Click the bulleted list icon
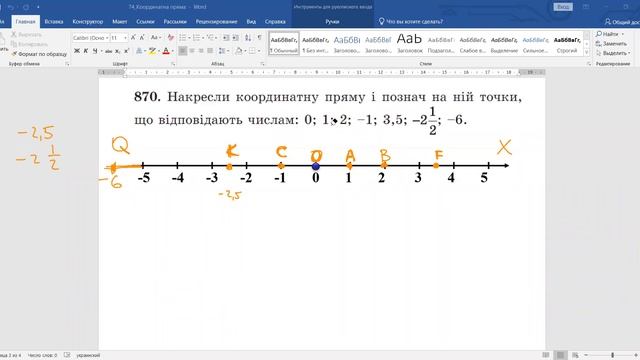The image size is (640, 360). pos(182,38)
